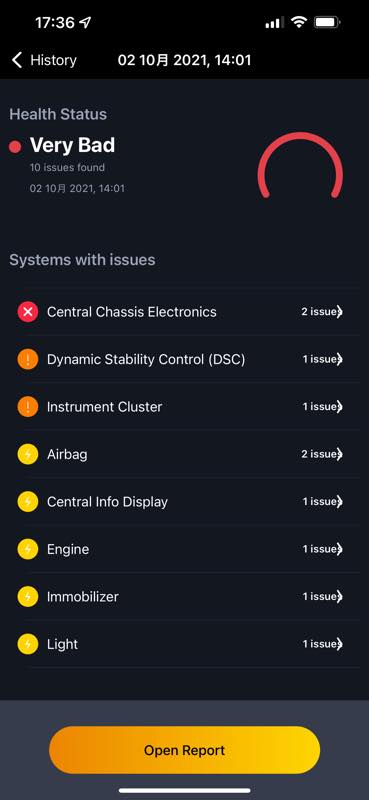Tap the orange warning icon beside Instrument Cluster
The height and width of the screenshot is (800, 369).
click(28, 407)
